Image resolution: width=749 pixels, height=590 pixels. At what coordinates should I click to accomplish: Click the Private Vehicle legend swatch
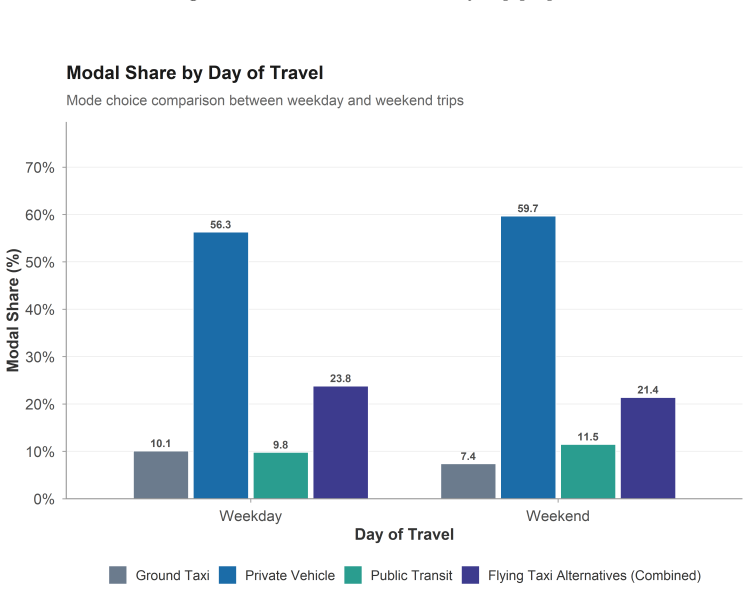227,575
